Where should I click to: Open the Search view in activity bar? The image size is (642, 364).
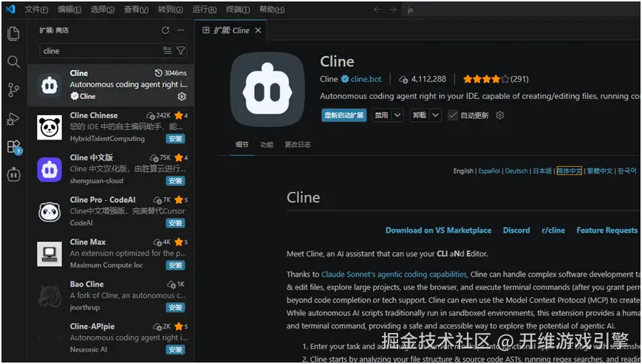coord(13,62)
